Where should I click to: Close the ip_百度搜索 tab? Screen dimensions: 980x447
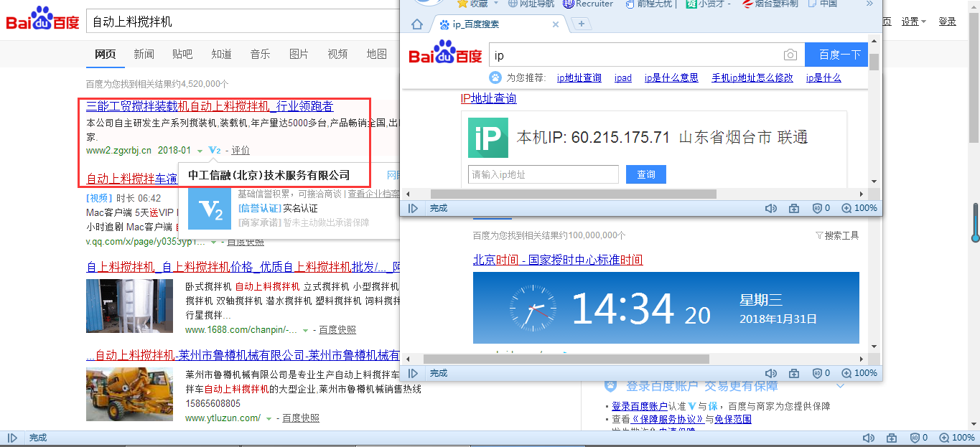pyautogui.click(x=555, y=24)
